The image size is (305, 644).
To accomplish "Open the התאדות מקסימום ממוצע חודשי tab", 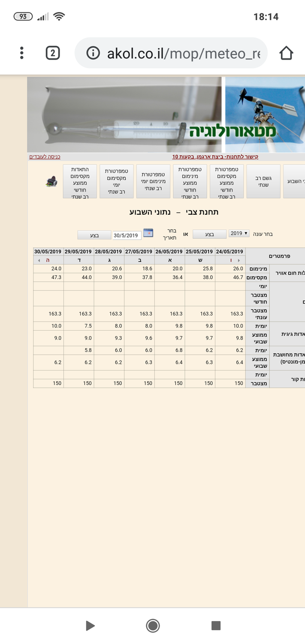I will tap(80, 181).
